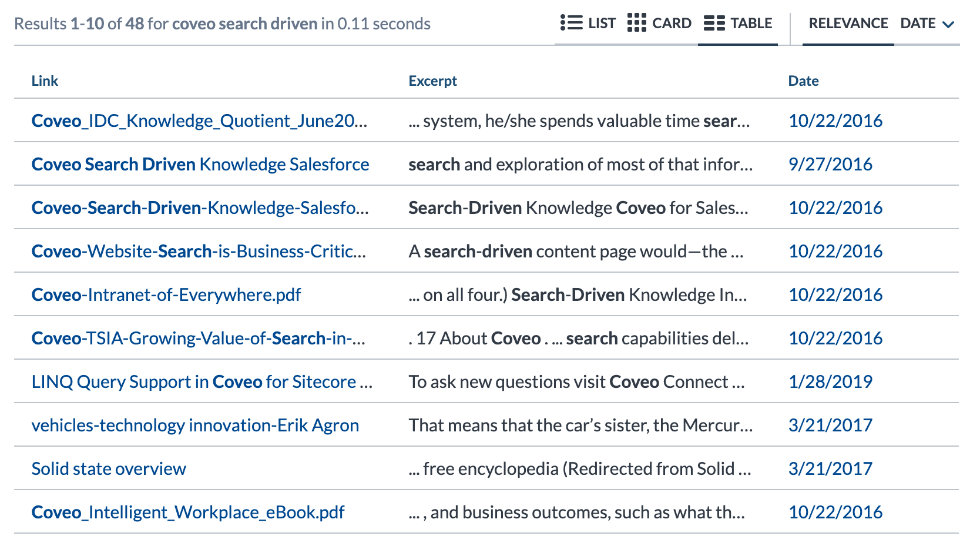This screenshot has height=556, width=980.
Task: Click the 9/27/2016 date cell
Action: [830, 164]
